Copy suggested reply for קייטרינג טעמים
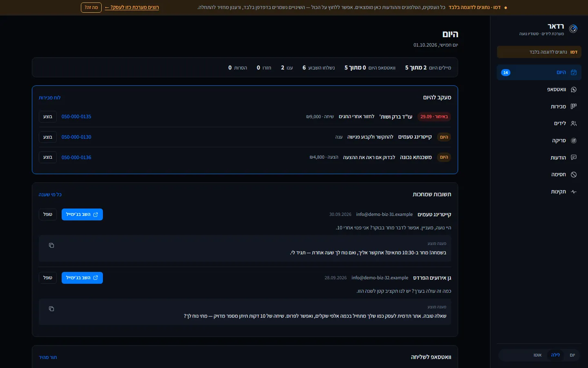 (x=51, y=245)
